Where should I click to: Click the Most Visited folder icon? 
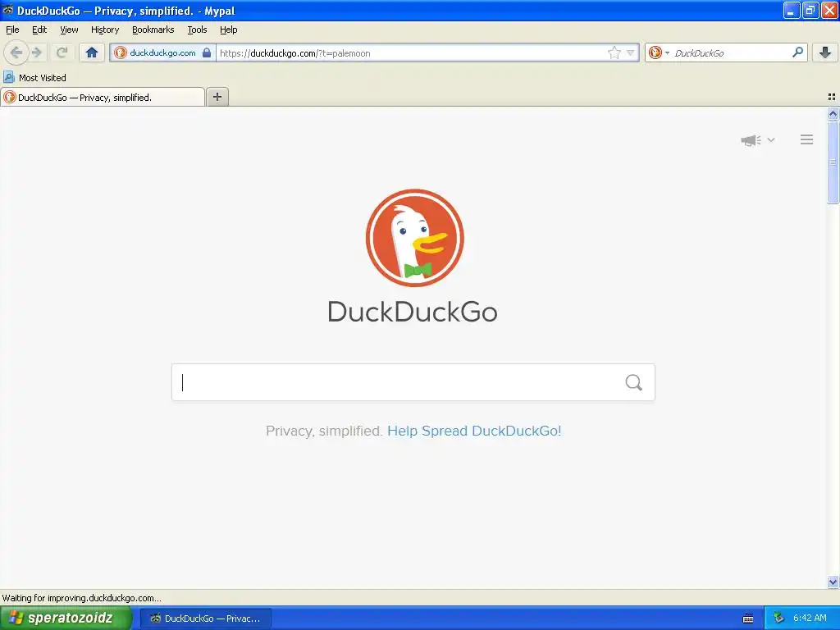coord(8,77)
